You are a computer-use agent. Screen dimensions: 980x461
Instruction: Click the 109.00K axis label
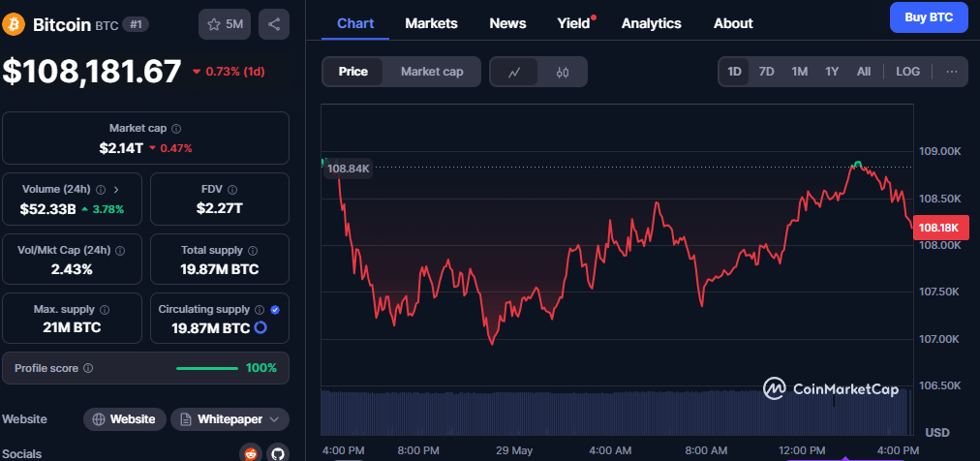point(939,151)
